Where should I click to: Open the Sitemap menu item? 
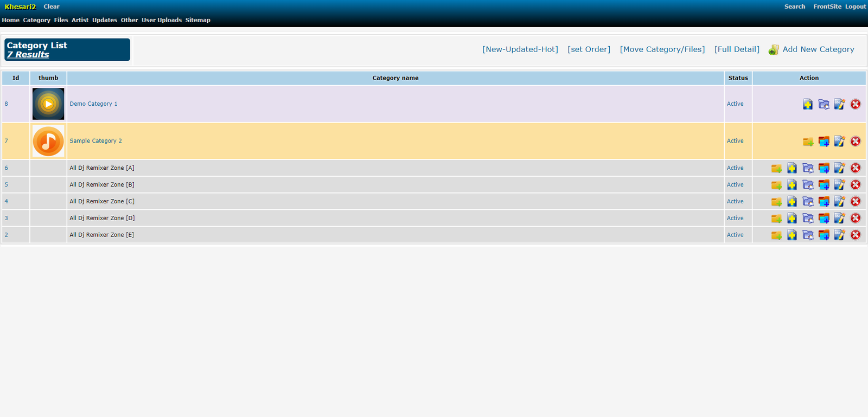[x=197, y=20]
